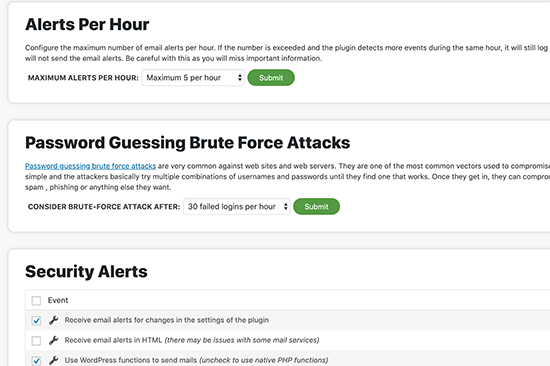Click text 'Use WordPress functions to send mails'
The width and height of the screenshot is (550, 366).
[x=131, y=360]
